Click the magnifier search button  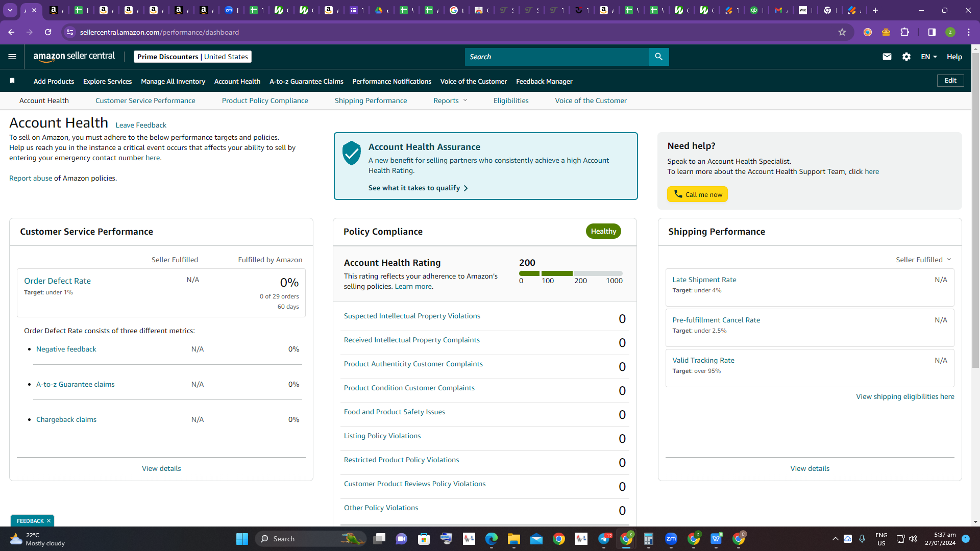pos(658,57)
